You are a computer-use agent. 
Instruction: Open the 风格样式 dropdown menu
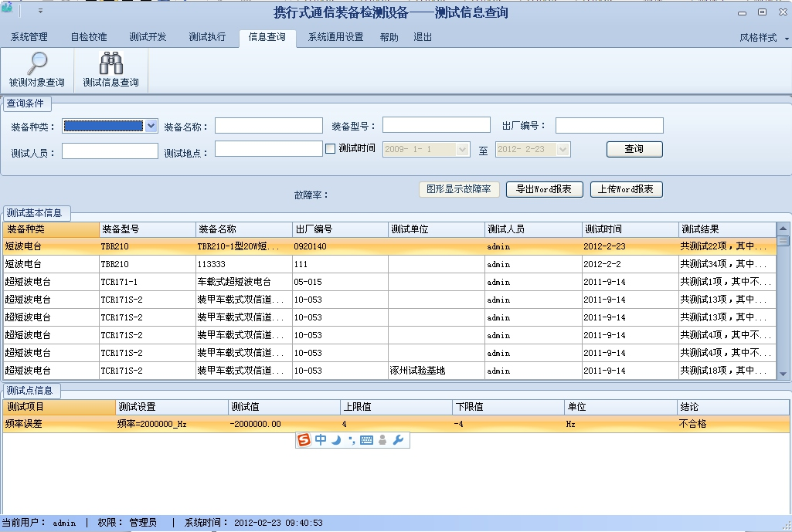pyautogui.click(x=763, y=38)
